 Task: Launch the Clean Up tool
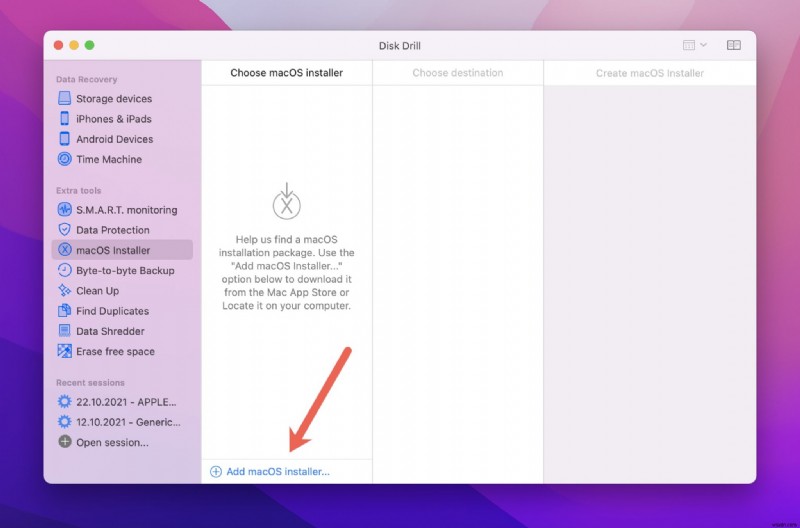[x=97, y=291]
